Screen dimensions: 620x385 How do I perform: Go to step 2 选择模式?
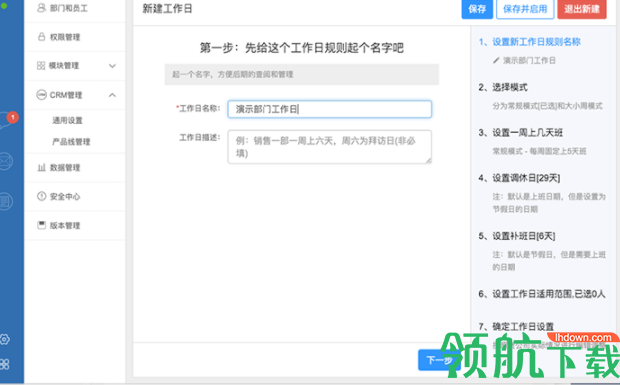tap(503, 87)
